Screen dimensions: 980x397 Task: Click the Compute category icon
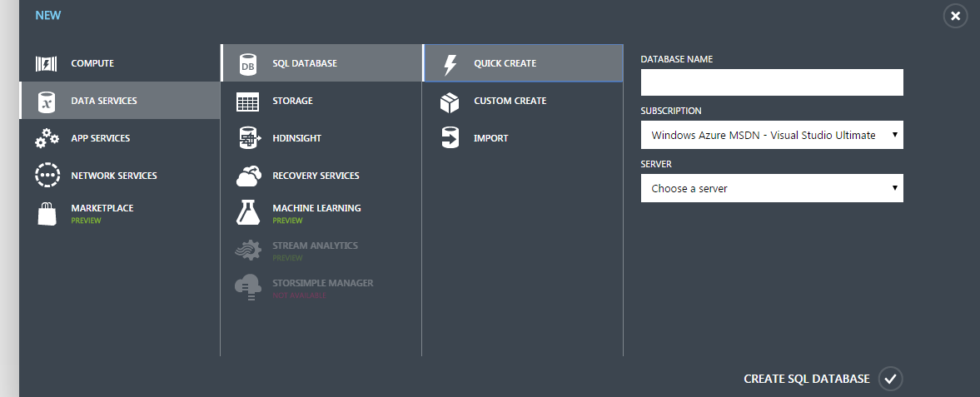[47, 64]
